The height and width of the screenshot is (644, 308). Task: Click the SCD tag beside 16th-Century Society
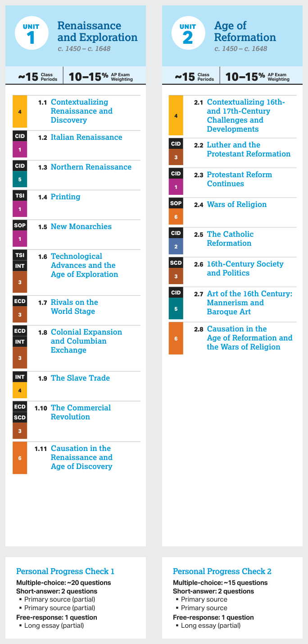(x=176, y=263)
